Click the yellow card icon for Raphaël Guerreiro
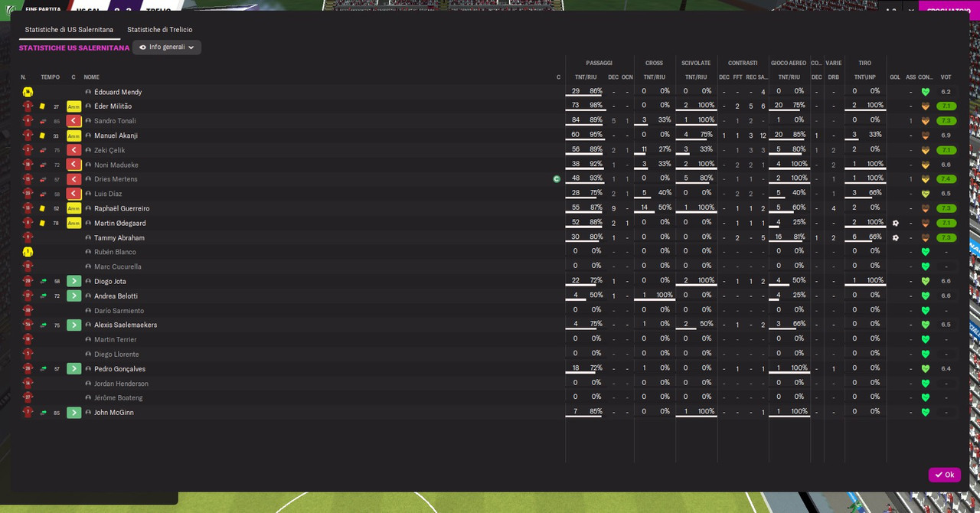Image resolution: width=980 pixels, height=513 pixels. tap(42, 208)
